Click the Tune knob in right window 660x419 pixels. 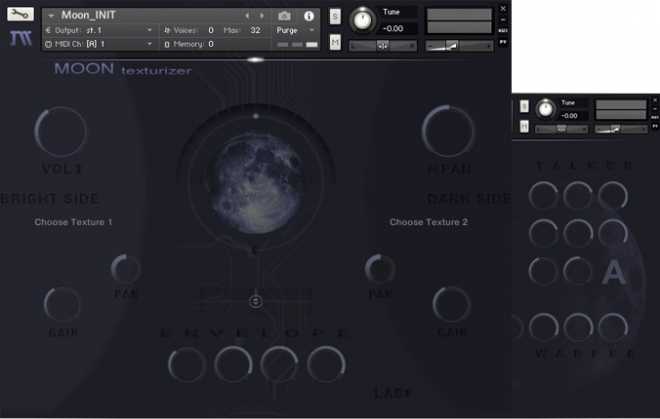[x=546, y=109]
